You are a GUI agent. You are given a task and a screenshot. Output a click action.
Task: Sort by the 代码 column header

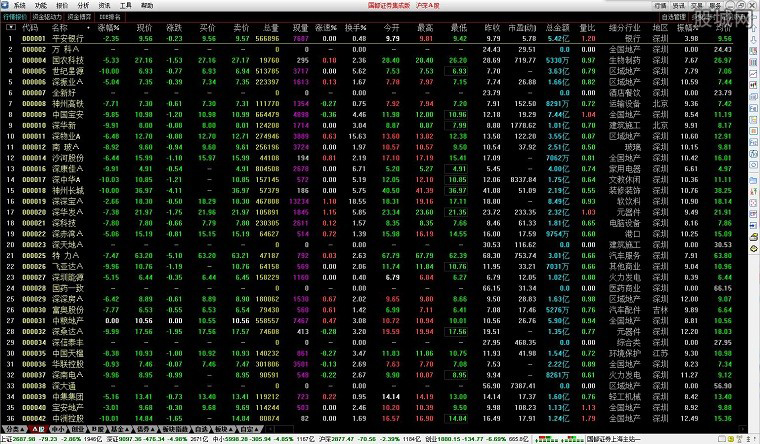[30, 28]
